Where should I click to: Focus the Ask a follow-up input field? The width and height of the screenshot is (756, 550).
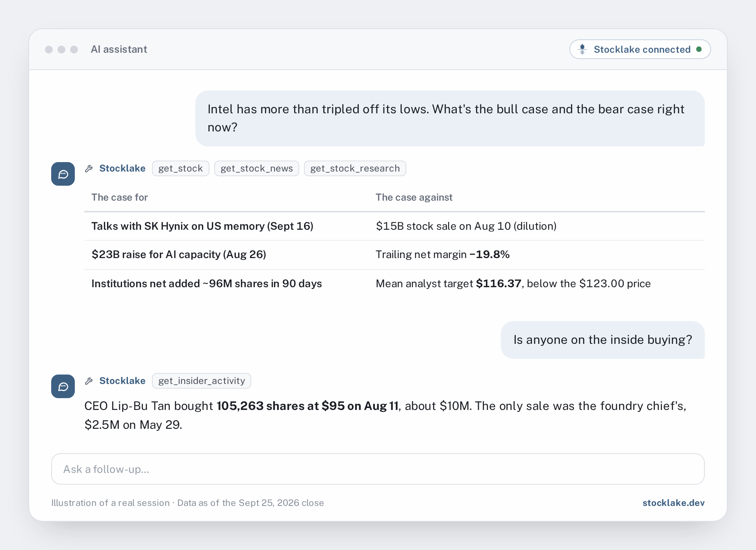(378, 469)
